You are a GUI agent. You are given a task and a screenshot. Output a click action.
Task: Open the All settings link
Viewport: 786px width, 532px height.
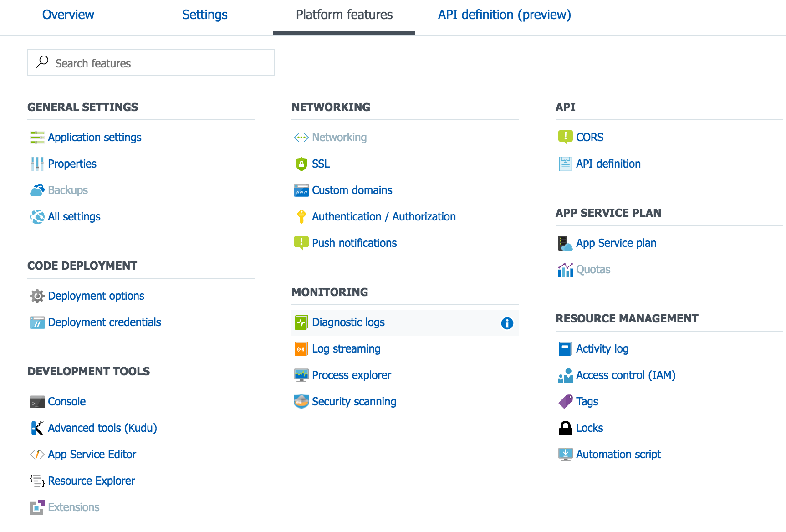coord(74,217)
